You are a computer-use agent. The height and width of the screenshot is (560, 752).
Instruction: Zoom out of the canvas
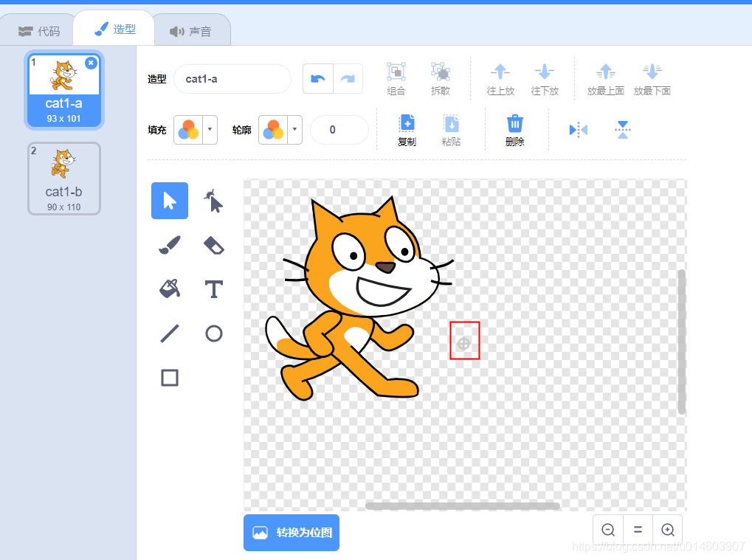click(608, 529)
